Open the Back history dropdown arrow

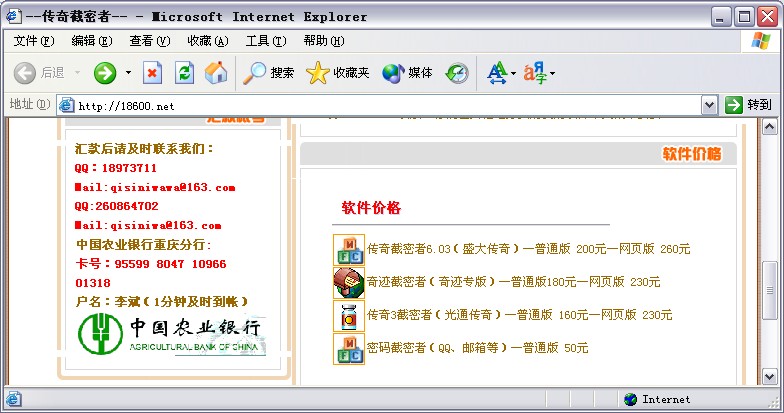[78, 73]
